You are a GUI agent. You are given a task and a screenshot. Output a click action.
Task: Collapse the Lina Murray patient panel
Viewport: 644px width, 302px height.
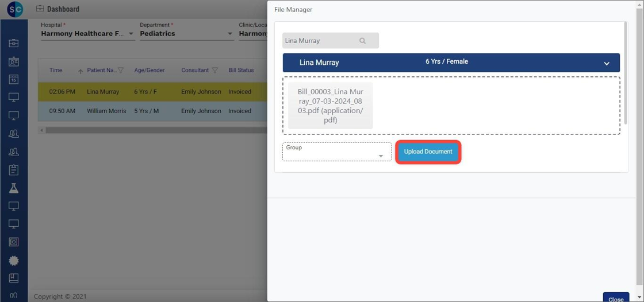[606, 63]
